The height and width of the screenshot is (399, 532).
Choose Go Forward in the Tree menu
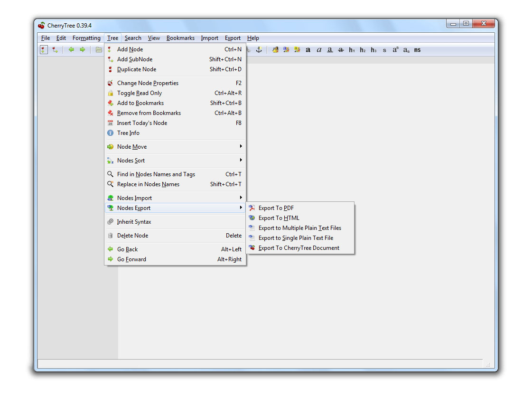click(175, 259)
